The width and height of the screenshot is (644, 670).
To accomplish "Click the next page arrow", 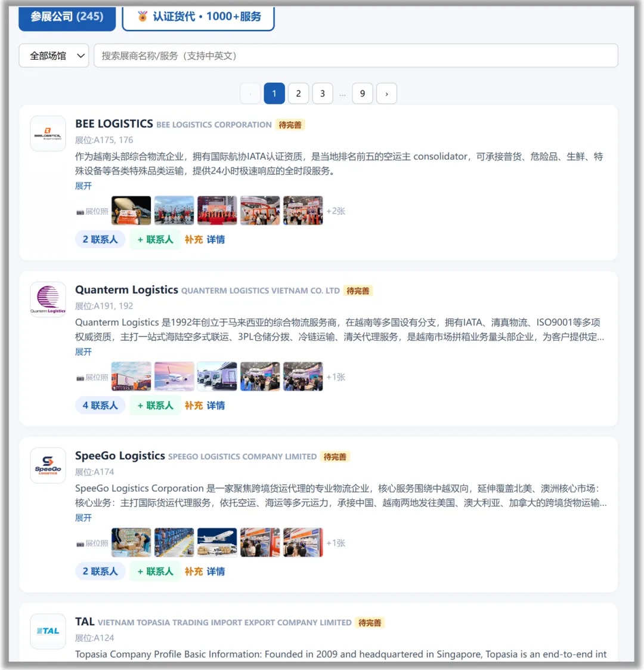I will pos(386,93).
